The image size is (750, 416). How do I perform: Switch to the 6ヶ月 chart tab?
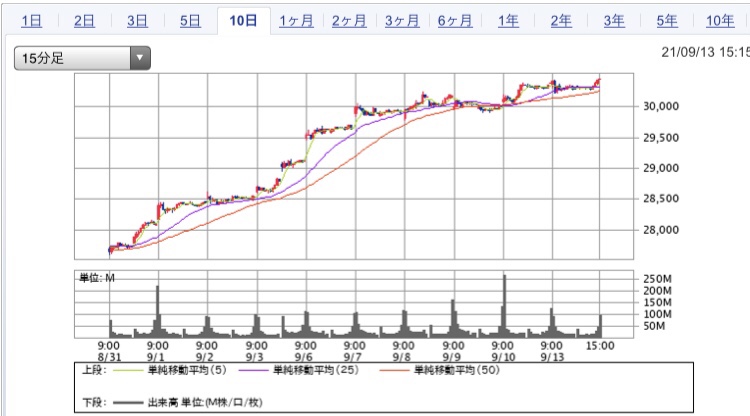tap(455, 21)
